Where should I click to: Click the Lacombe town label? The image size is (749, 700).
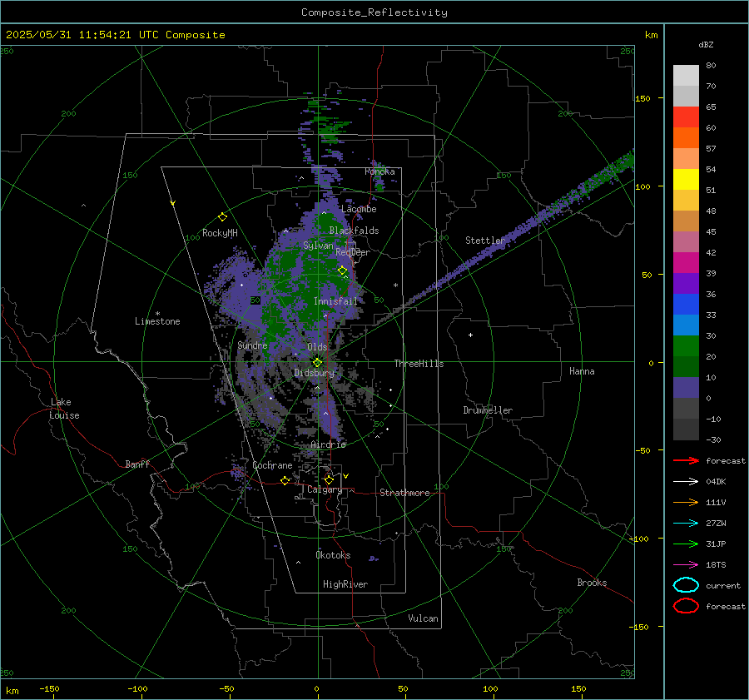pyautogui.click(x=359, y=209)
